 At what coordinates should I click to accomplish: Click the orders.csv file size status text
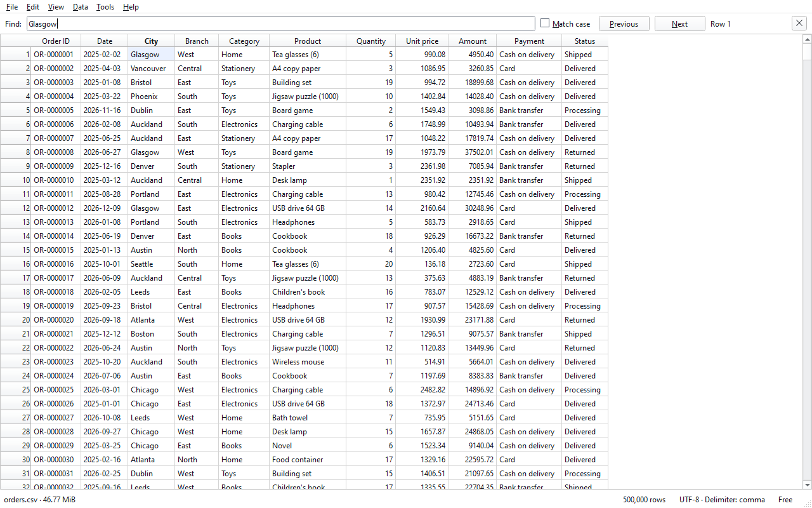(39, 500)
